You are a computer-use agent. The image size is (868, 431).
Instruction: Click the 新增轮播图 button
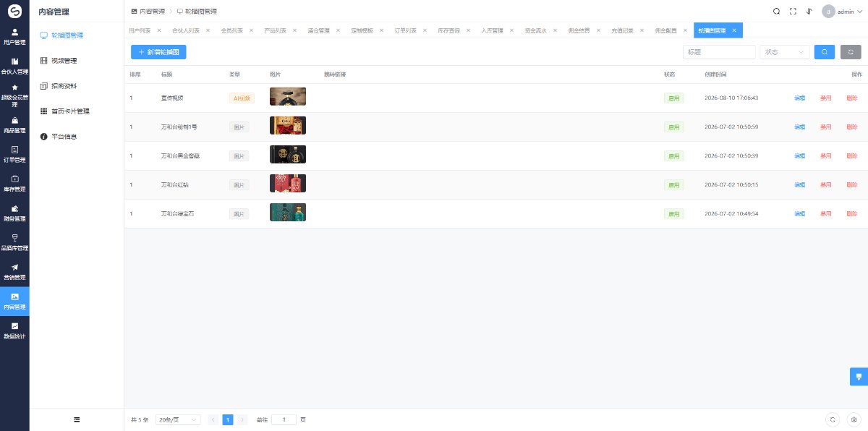click(158, 52)
